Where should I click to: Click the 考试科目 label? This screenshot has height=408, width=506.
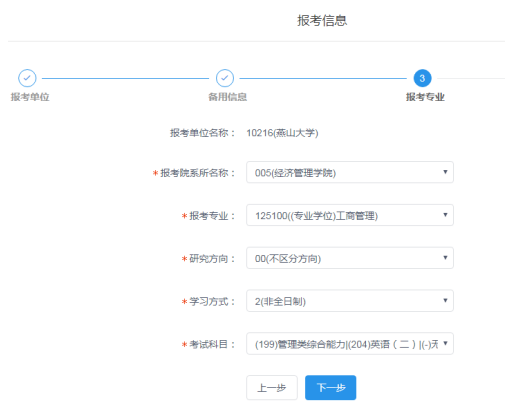(212, 344)
